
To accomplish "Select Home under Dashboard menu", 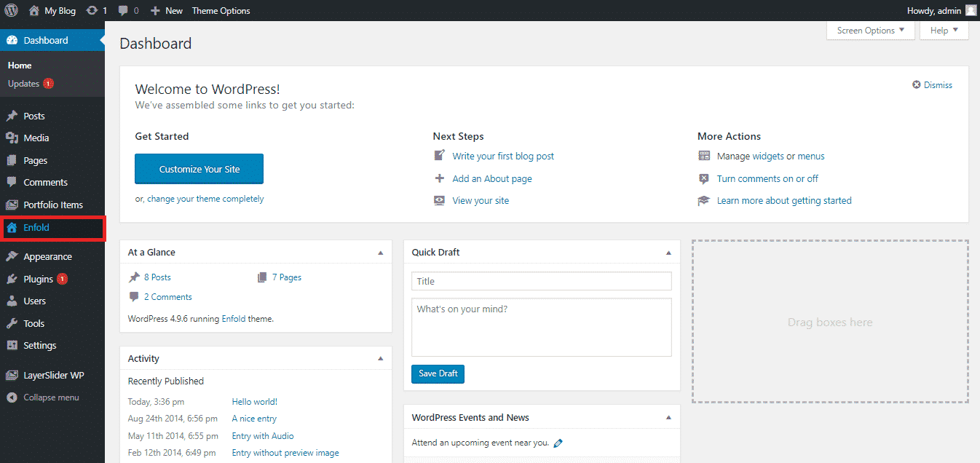I will click(20, 66).
